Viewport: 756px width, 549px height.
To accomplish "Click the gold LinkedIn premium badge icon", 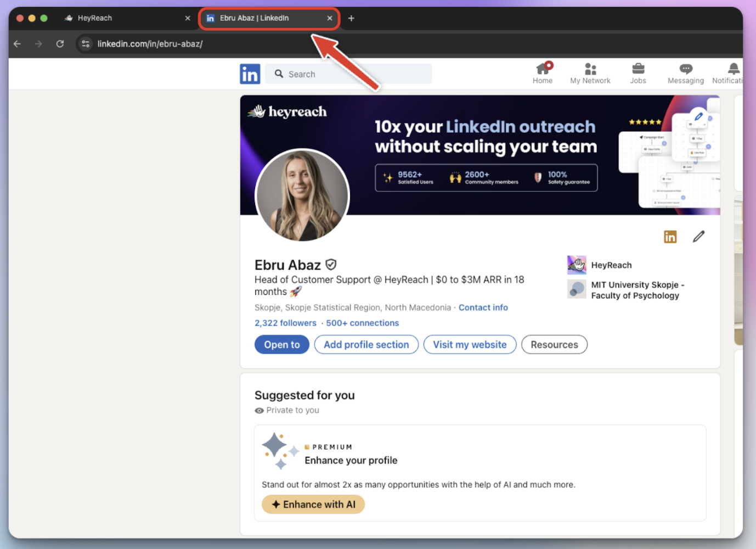I will click(x=670, y=237).
